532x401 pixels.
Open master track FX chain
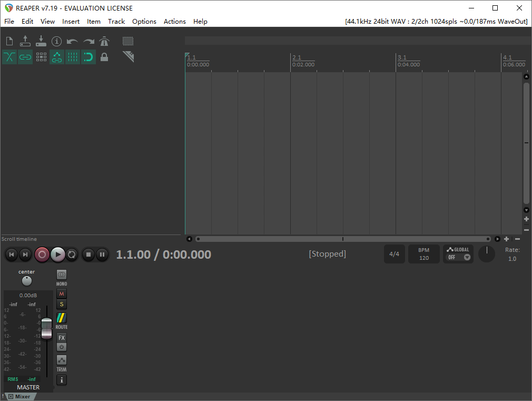click(62, 338)
